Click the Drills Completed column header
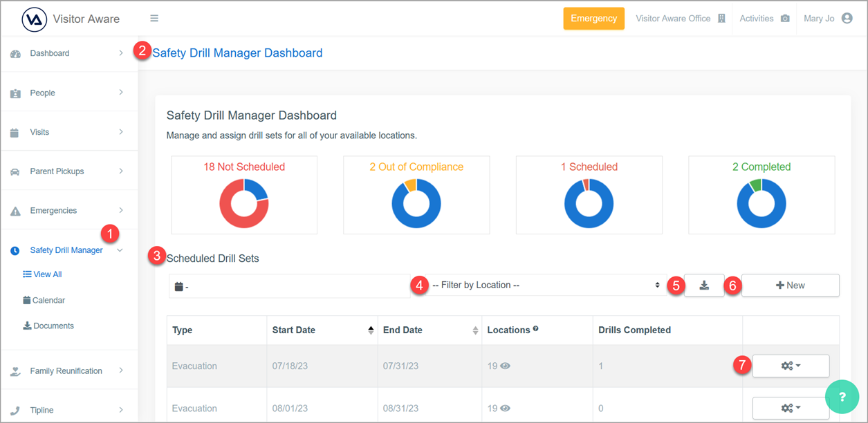868x423 pixels. tap(667, 330)
